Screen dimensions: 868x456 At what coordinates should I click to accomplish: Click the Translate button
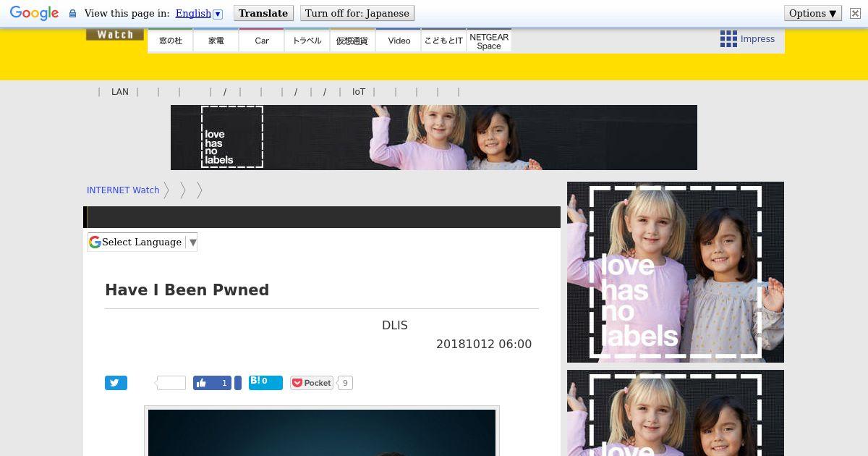tap(263, 14)
